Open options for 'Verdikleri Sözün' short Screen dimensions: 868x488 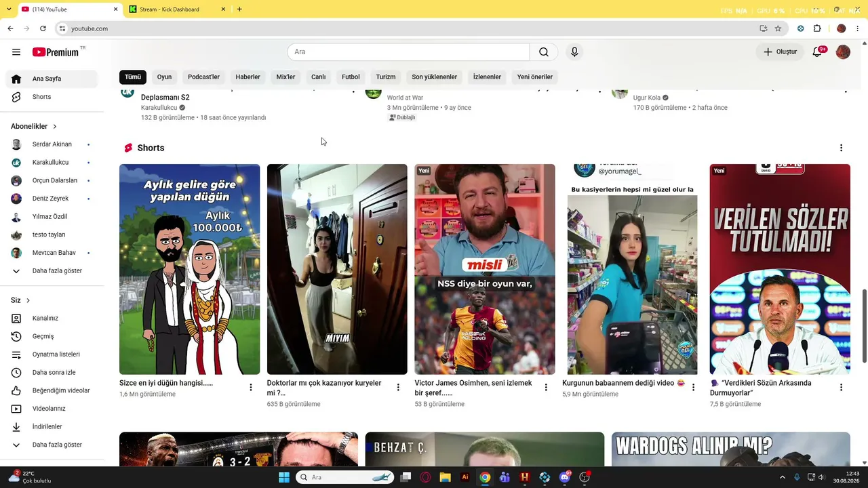841,388
